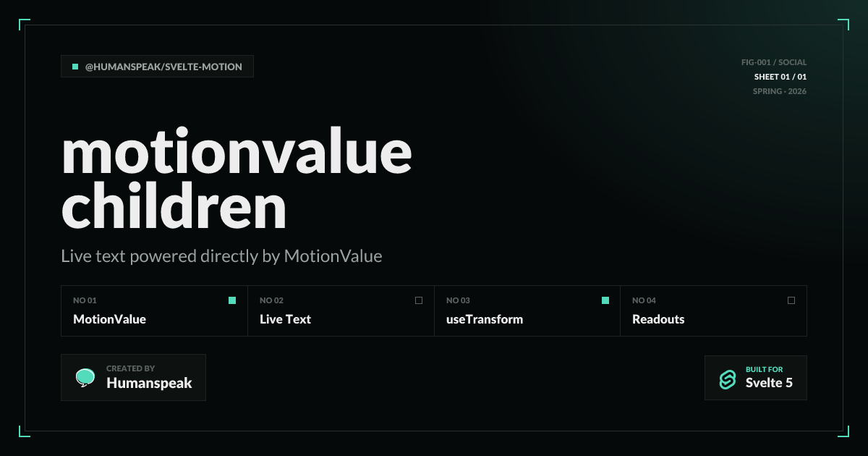Click the hollow square in the Live Text card

[x=419, y=300]
